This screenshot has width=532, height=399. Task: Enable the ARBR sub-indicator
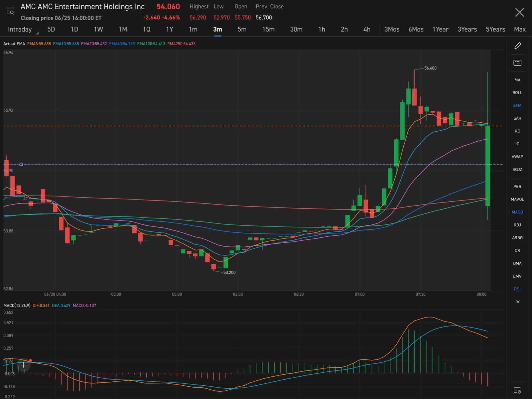[517, 238]
